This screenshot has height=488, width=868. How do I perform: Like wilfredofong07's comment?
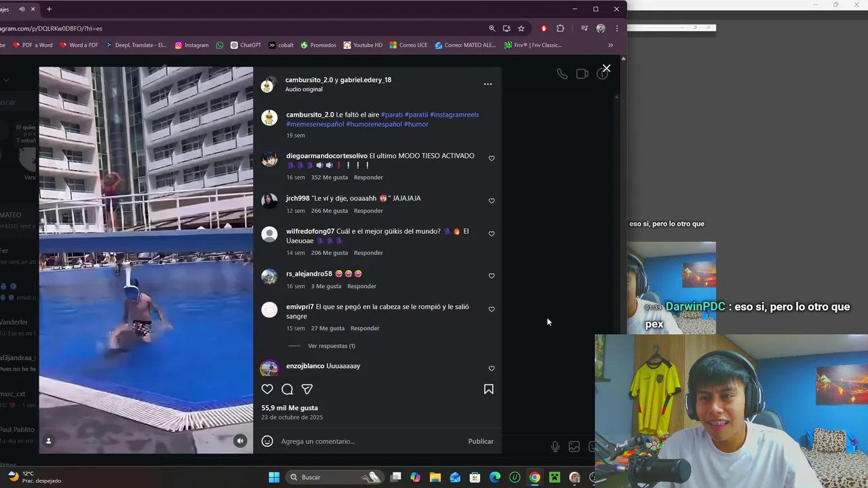coord(492,234)
